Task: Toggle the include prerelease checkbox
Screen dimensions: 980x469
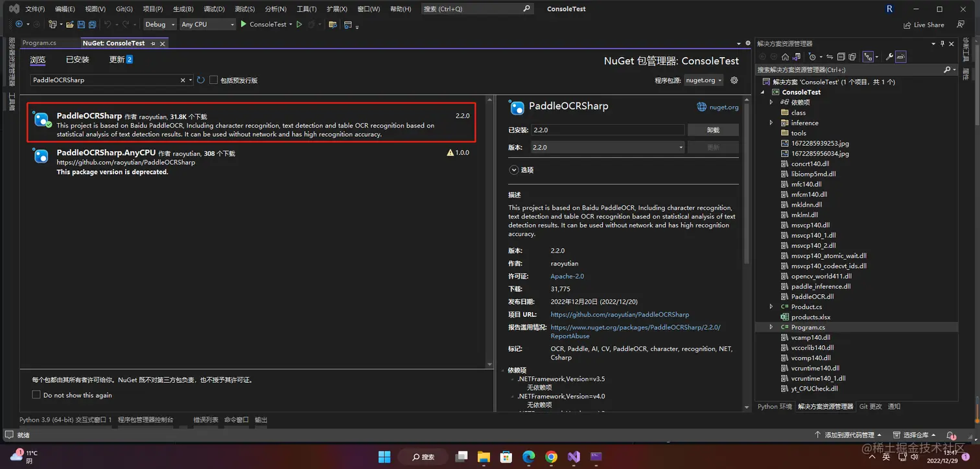Action: [x=213, y=80]
